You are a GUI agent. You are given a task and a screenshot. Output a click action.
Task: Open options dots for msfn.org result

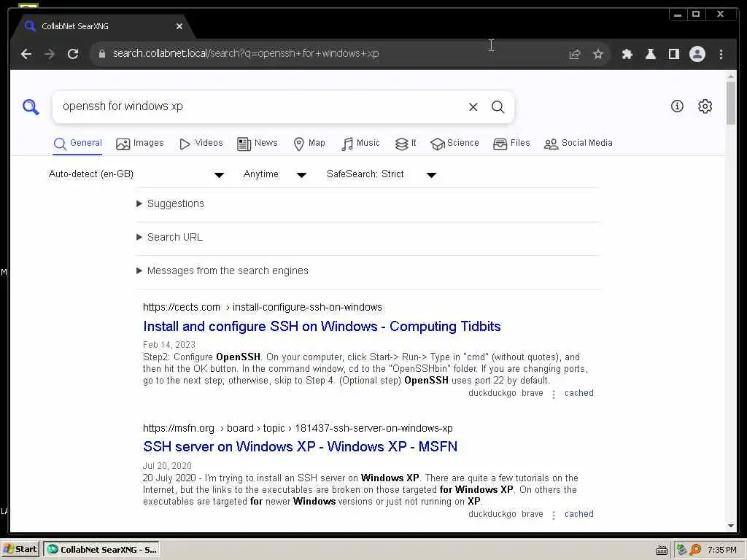554,516
